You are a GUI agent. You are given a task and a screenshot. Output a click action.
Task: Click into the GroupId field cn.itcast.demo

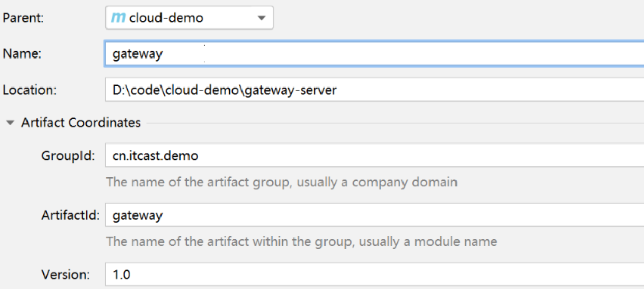pyautogui.click(x=357, y=156)
